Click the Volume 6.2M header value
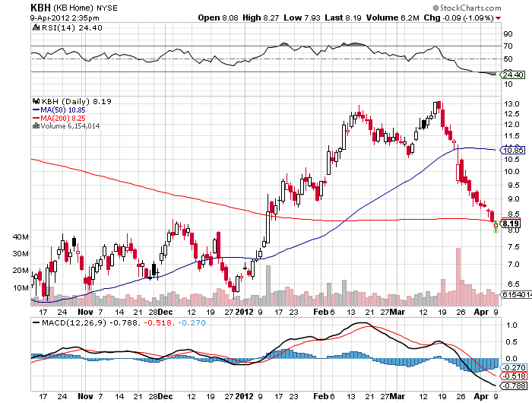The image size is (532, 403). point(393,17)
